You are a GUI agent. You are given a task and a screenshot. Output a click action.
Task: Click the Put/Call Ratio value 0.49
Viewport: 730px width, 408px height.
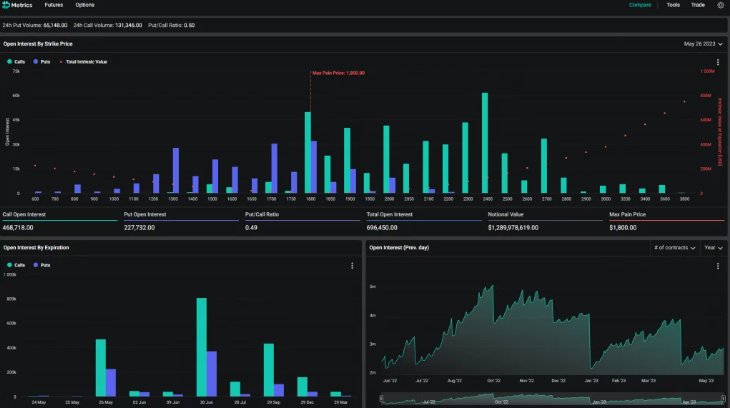(x=251, y=228)
